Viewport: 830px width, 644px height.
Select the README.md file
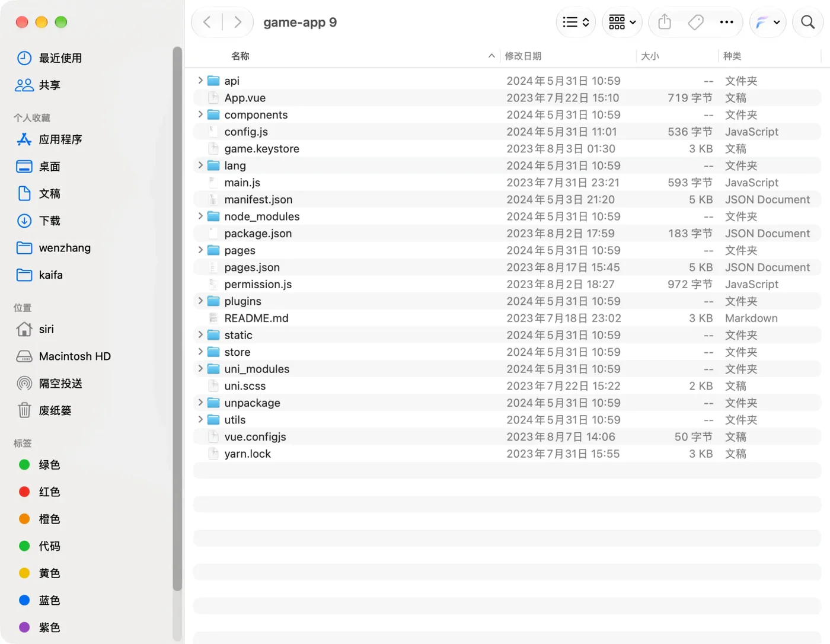tap(507, 318)
